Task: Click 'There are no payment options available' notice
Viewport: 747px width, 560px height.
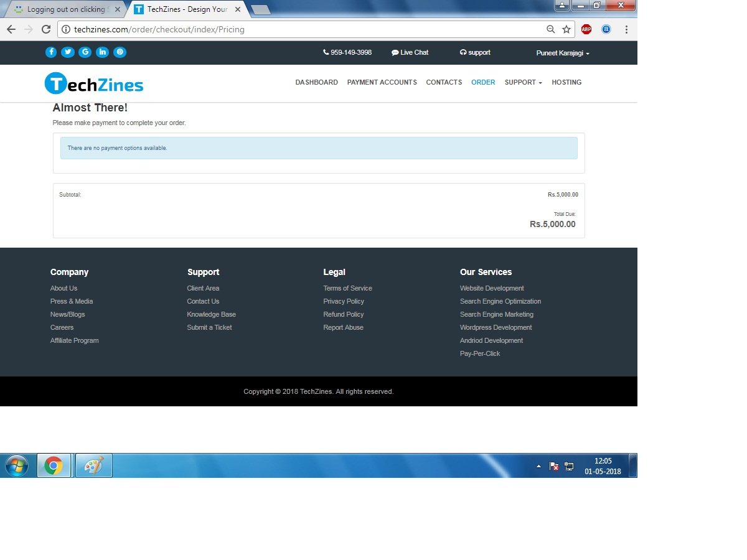Action: pos(319,148)
